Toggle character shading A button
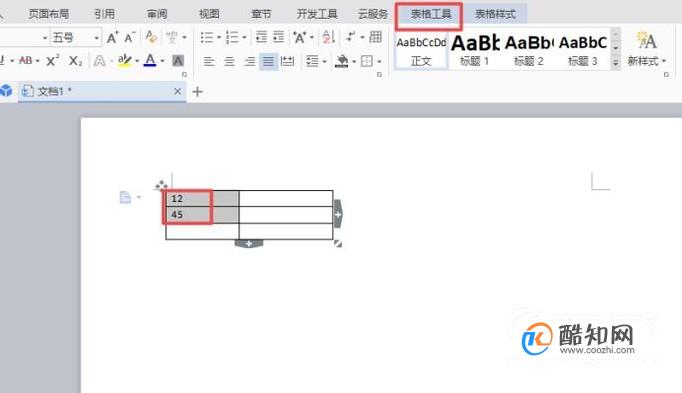Screen dimensions: 682x393 click(178, 61)
